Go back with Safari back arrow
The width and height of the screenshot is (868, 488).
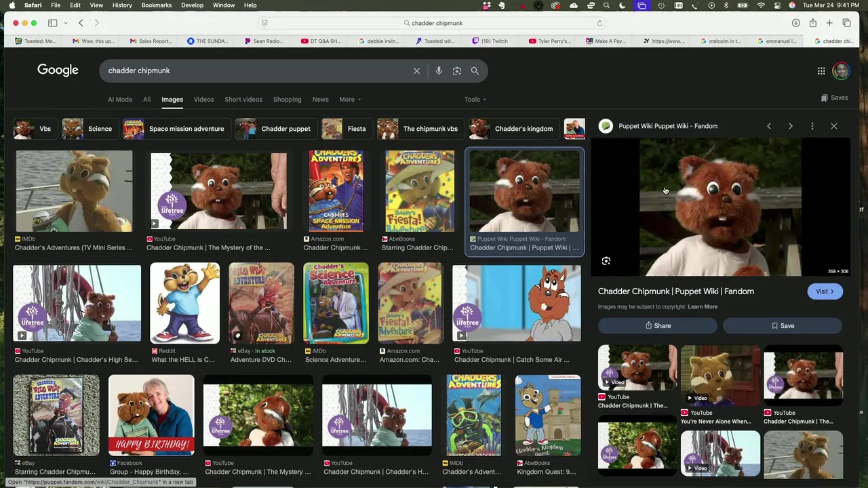click(x=81, y=23)
